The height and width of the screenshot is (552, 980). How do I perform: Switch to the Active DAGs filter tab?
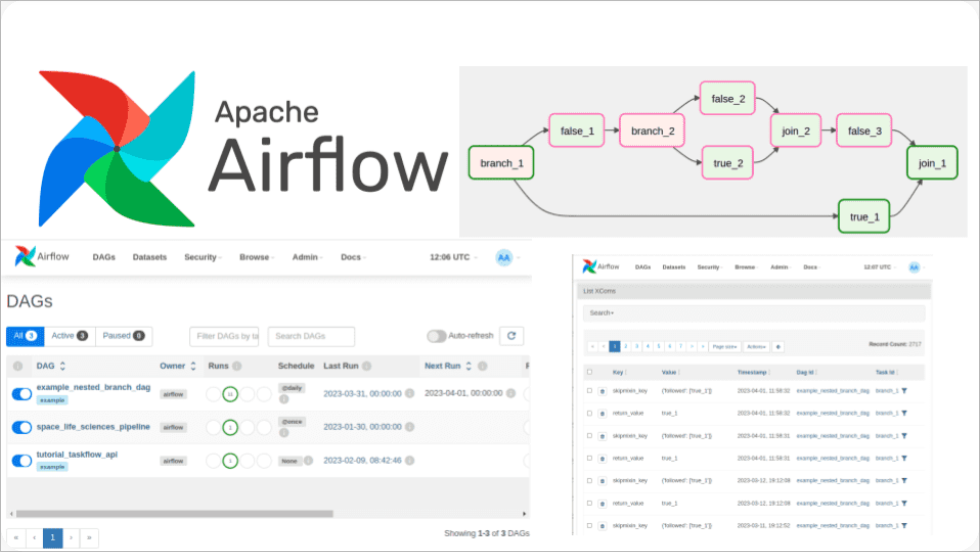(x=69, y=336)
